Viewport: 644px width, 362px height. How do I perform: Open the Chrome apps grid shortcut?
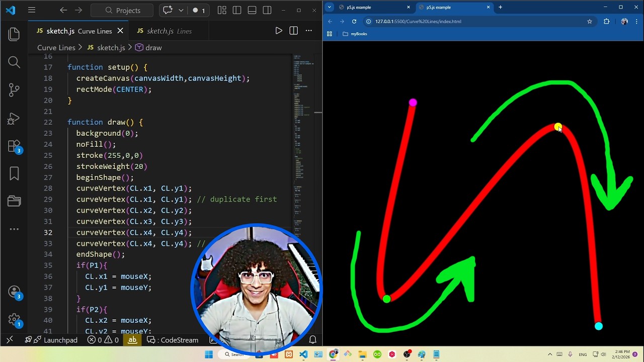pyautogui.click(x=330, y=34)
